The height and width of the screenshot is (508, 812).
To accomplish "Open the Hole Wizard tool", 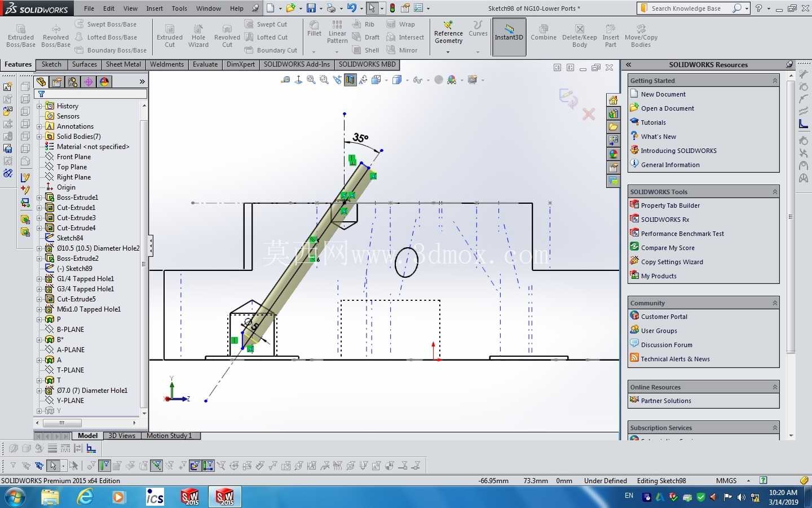I will coord(198,36).
